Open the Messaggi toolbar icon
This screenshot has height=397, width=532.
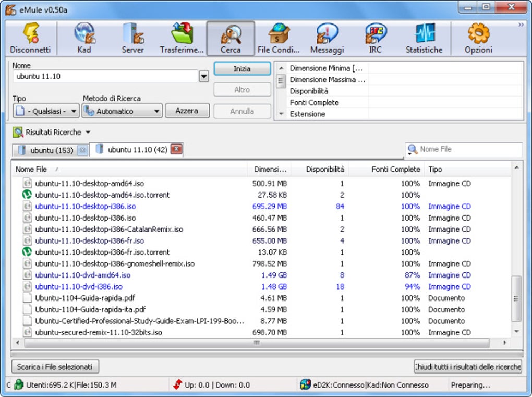pyautogui.click(x=327, y=33)
